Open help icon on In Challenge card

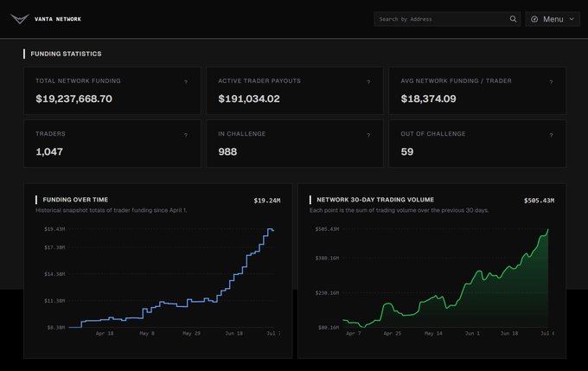pos(368,135)
